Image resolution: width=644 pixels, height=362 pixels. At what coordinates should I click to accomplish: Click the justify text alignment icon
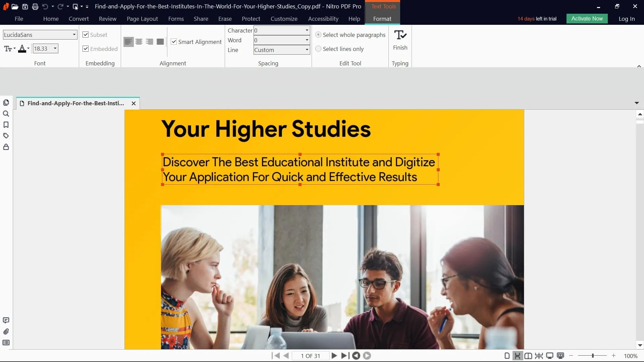(x=161, y=42)
